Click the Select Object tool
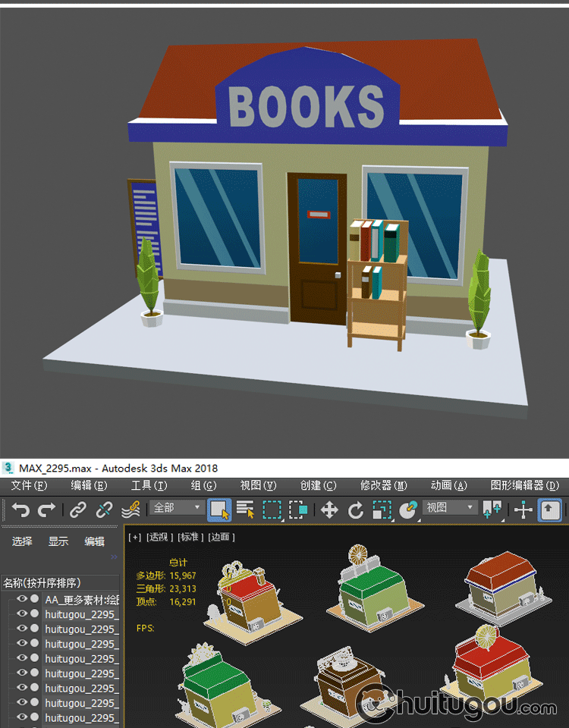 coord(220,510)
